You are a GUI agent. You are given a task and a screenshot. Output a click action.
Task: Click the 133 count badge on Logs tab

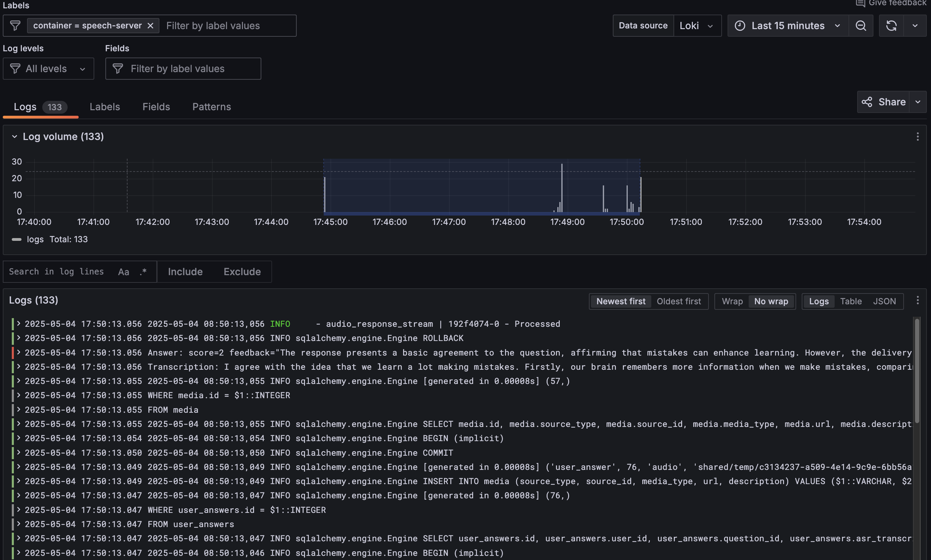54,107
